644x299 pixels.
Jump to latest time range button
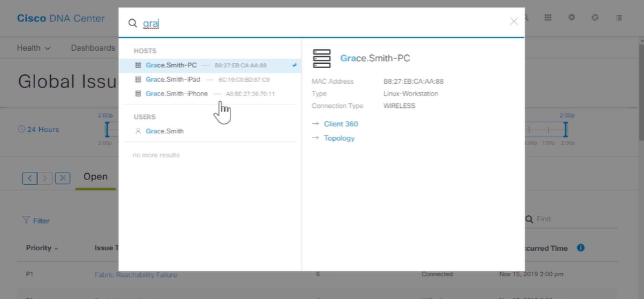(63, 178)
